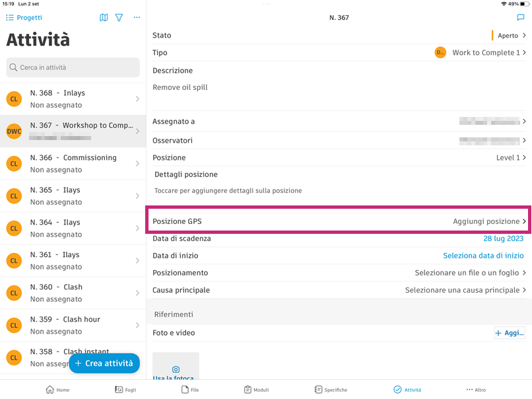Tap Seleziona data di inizio link

pyautogui.click(x=483, y=256)
